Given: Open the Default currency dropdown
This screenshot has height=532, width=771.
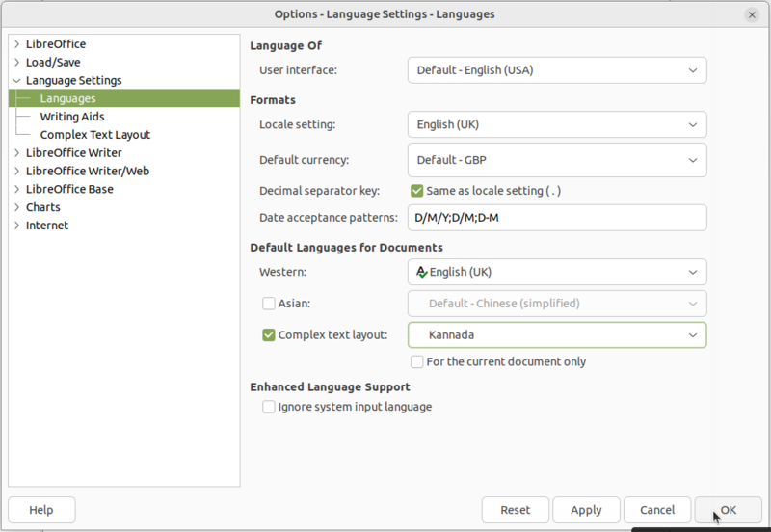Looking at the screenshot, I should 557,160.
